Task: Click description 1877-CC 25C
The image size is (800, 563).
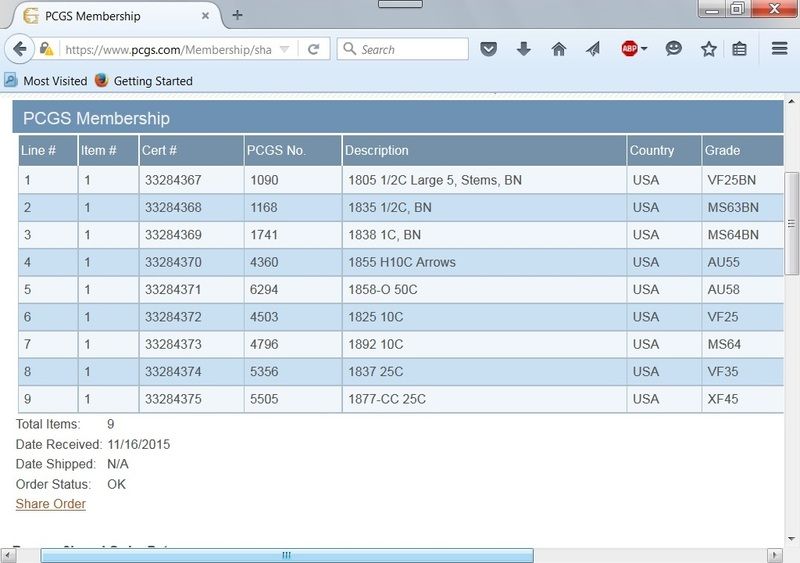Action: (387, 399)
